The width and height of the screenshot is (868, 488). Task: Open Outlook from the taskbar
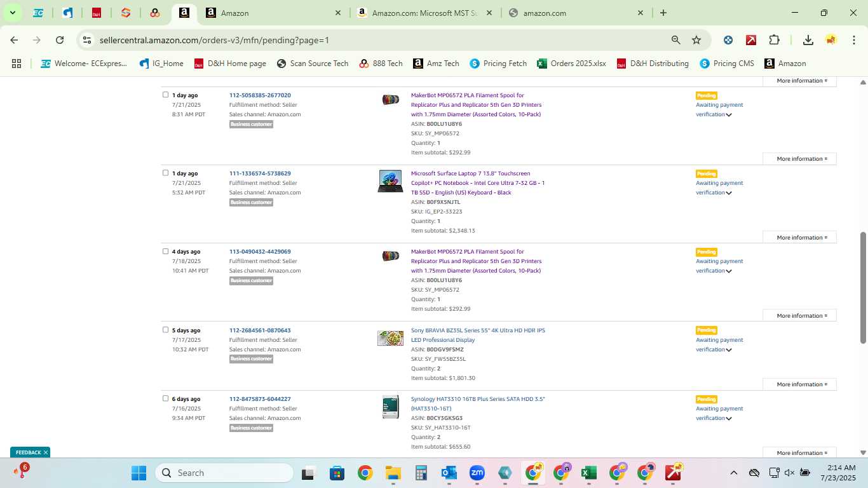coord(449,473)
